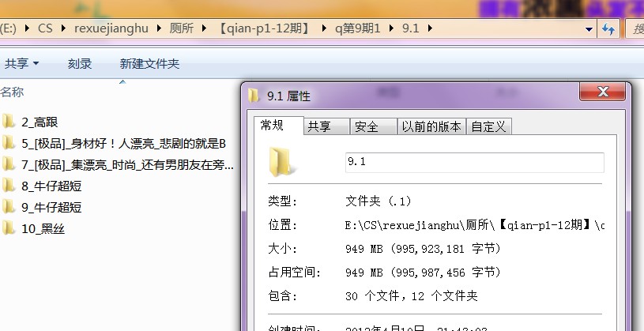The height and width of the screenshot is (331, 644).
Task: Switch to the 安全 tab
Action: (366, 126)
